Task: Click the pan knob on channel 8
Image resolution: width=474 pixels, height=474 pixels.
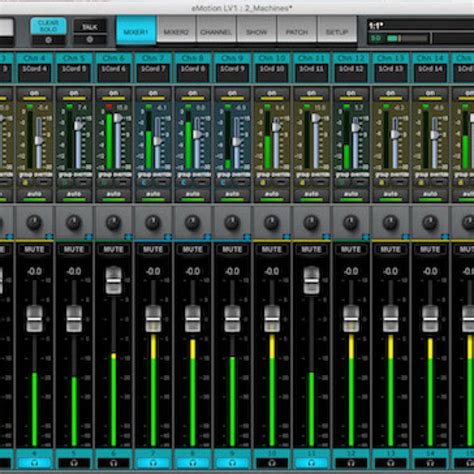Action: [193, 223]
